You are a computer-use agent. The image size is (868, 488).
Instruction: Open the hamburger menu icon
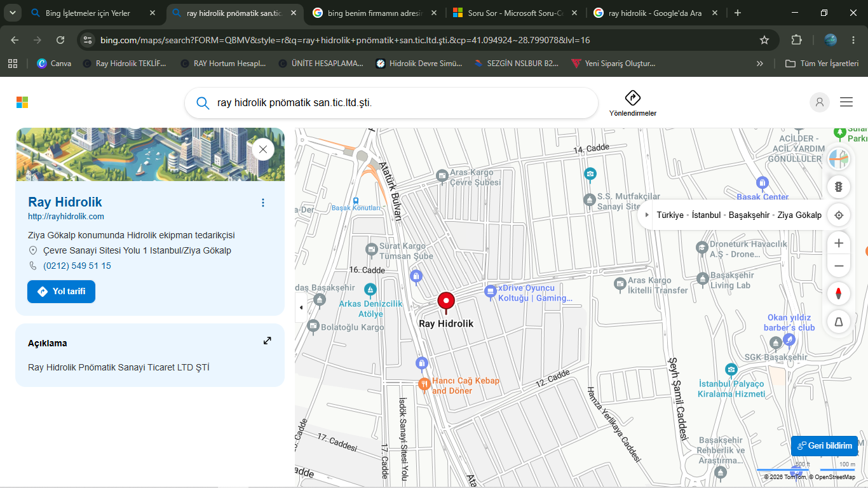pos(846,102)
